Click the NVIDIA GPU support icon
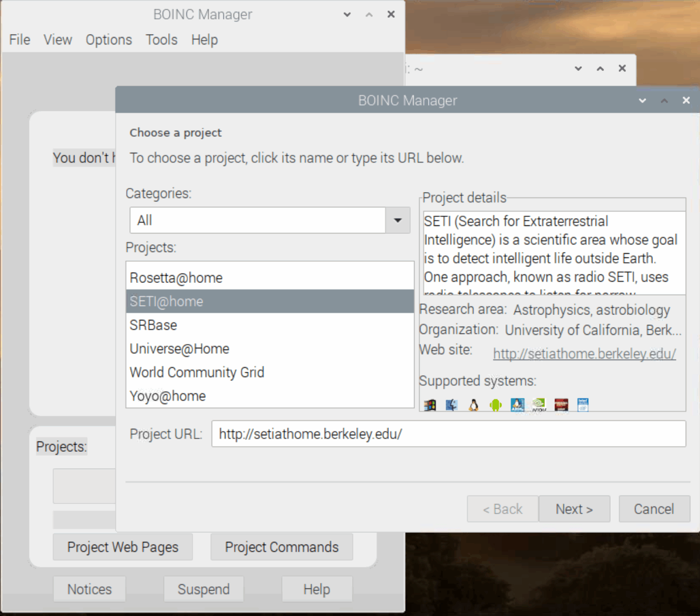The height and width of the screenshot is (616, 700). pos(539,404)
